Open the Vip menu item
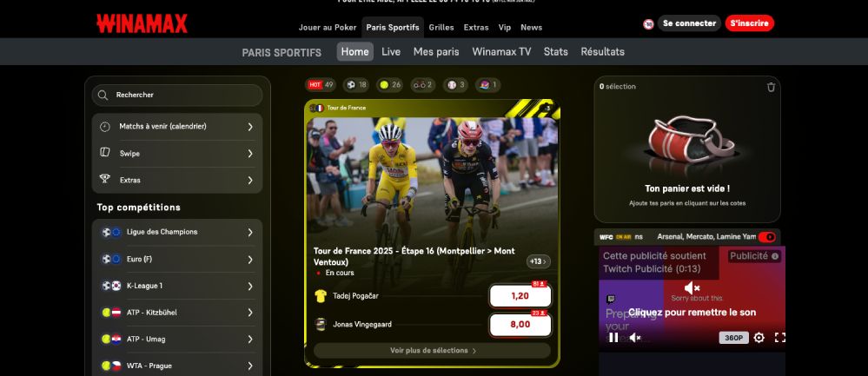This screenshot has width=868, height=376. [x=504, y=27]
